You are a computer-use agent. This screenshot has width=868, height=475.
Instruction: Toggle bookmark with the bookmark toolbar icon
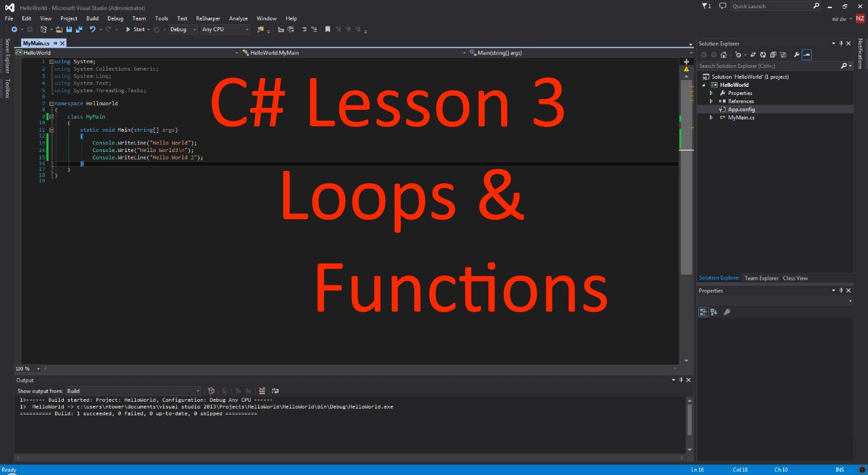328,29
